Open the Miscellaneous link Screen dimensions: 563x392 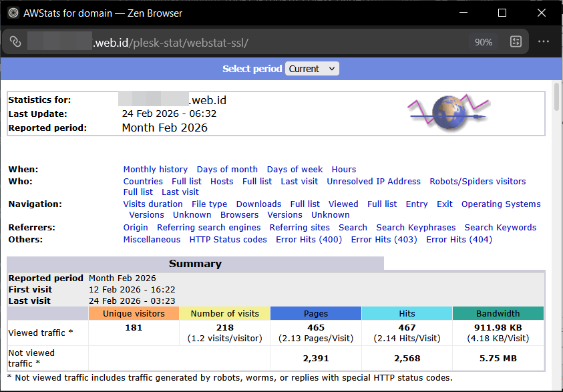tap(152, 240)
